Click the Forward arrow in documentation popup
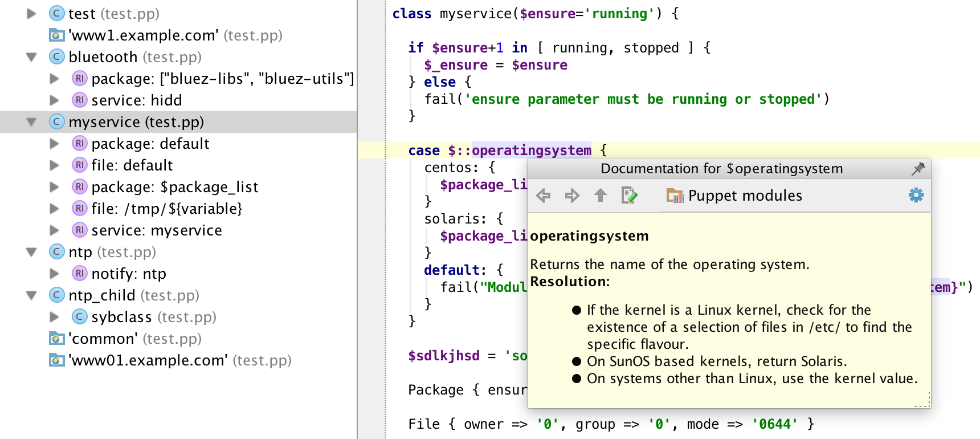 pyautogui.click(x=572, y=196)
